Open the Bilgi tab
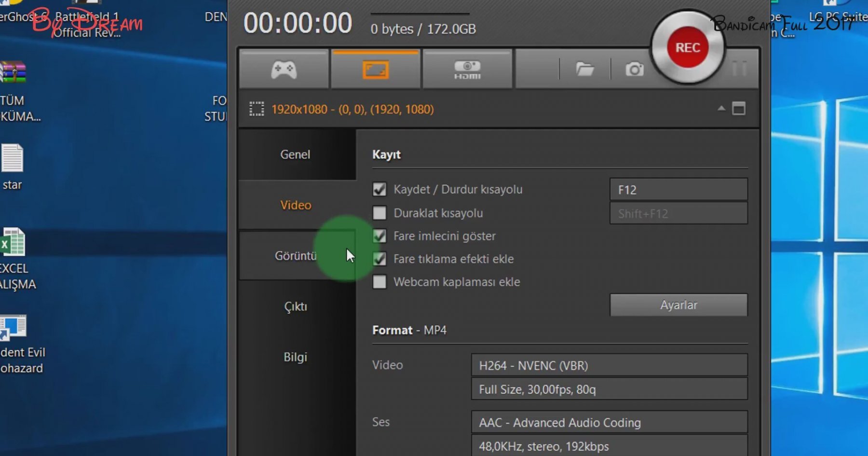Viewport: 868px width, 456px height. [x=296, y=357]
